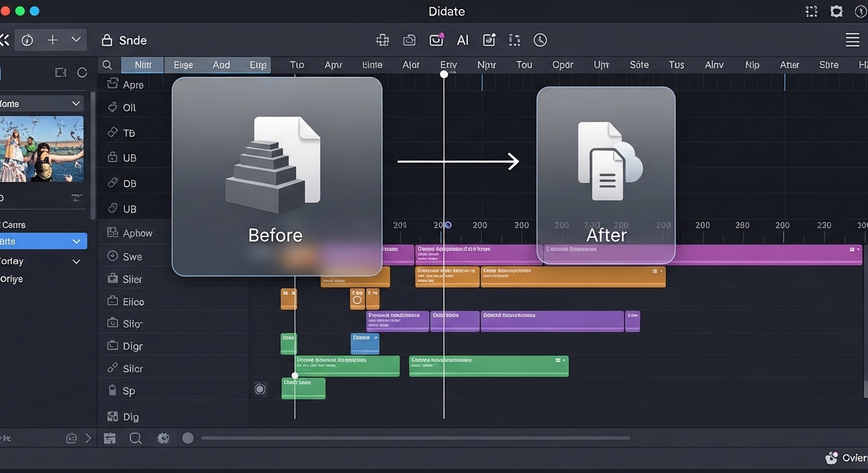
Task: Toggle the round dot at bottom slider start
Action: [188, 438]
